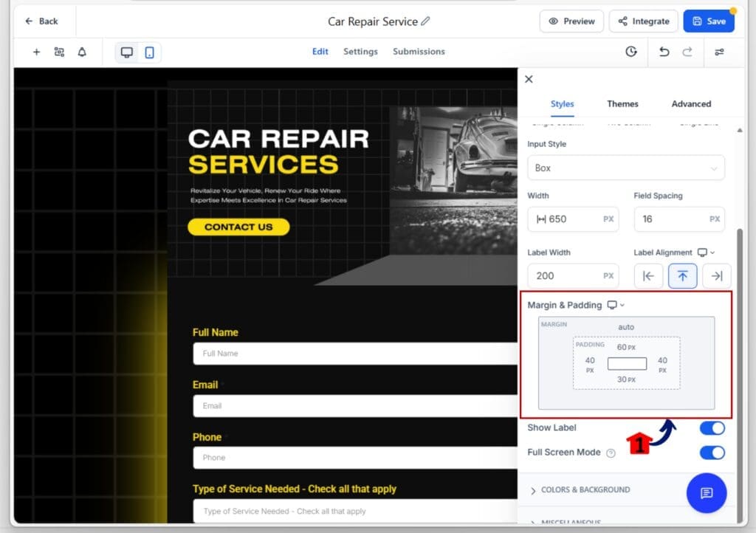Switch to mobile view icon

149,52
